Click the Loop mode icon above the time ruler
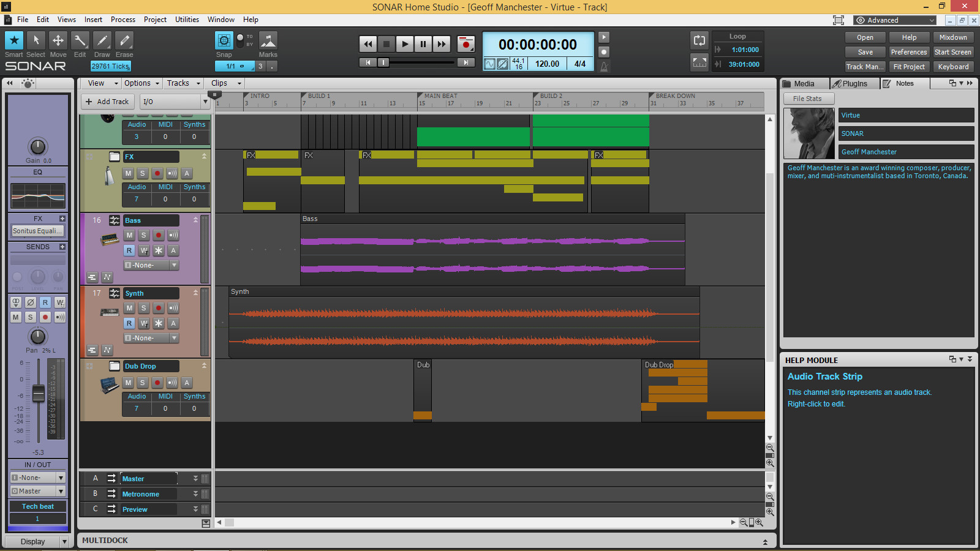Screen dimensions: 980x551 click(699, 40)
